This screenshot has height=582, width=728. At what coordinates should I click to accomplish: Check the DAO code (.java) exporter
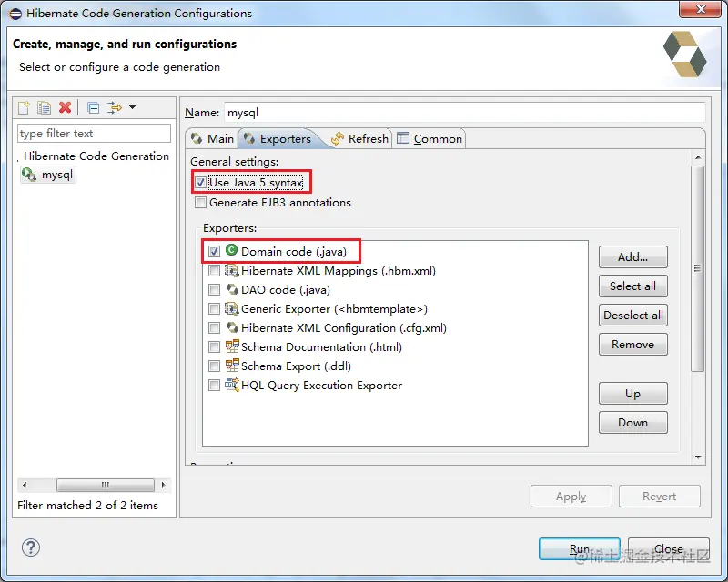coord(215,289)
